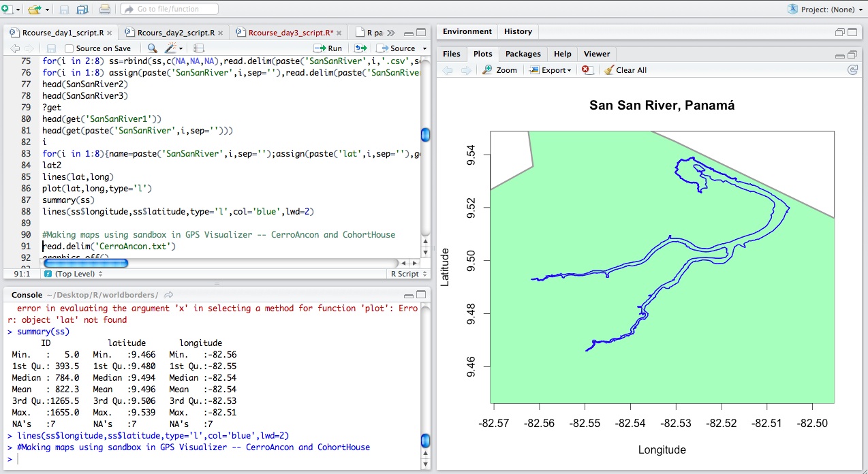Click the Run button

point(328,48)
